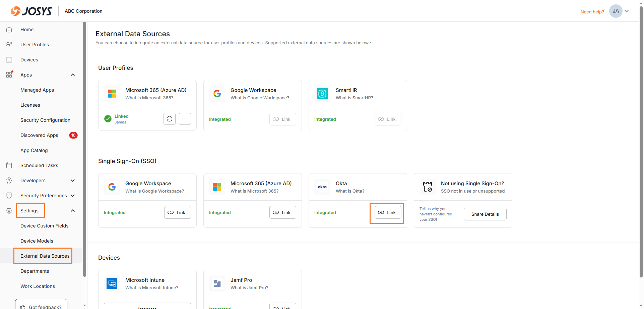Click Link button for Google Workspace user profiles
Screen dimensions: 644x309
pyautogui.click(x=283, y=119)
